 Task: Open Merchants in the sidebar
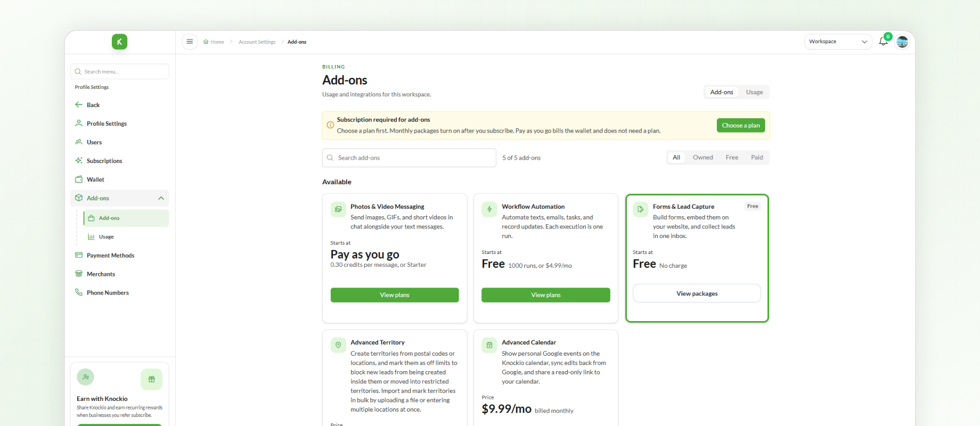tap(120, 274)
